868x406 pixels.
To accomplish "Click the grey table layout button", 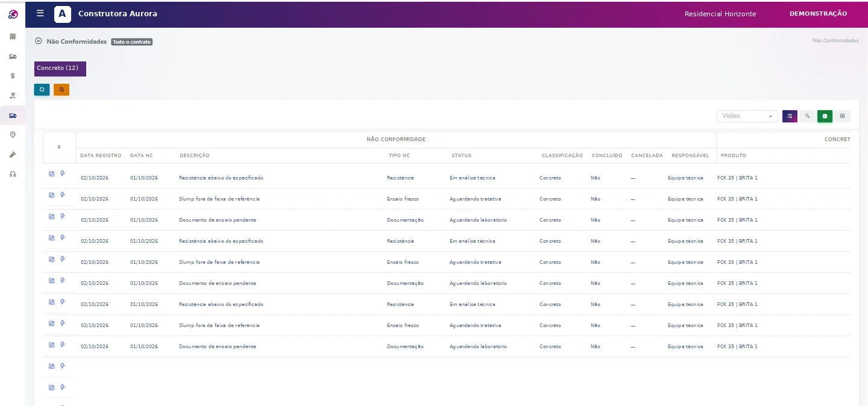I will point(842,116).
